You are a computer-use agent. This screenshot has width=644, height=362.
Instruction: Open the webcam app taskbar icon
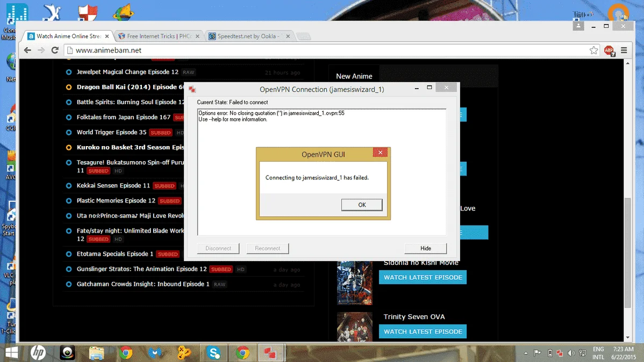(67, 353)
